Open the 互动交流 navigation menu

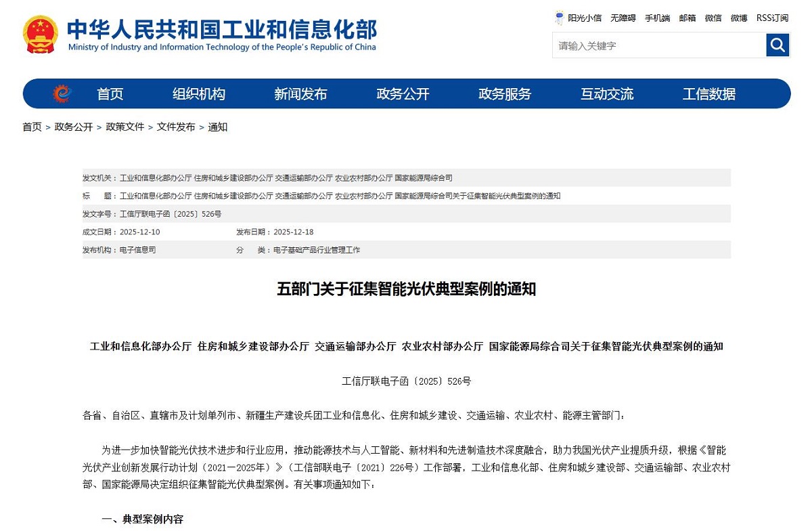(606, 93)
